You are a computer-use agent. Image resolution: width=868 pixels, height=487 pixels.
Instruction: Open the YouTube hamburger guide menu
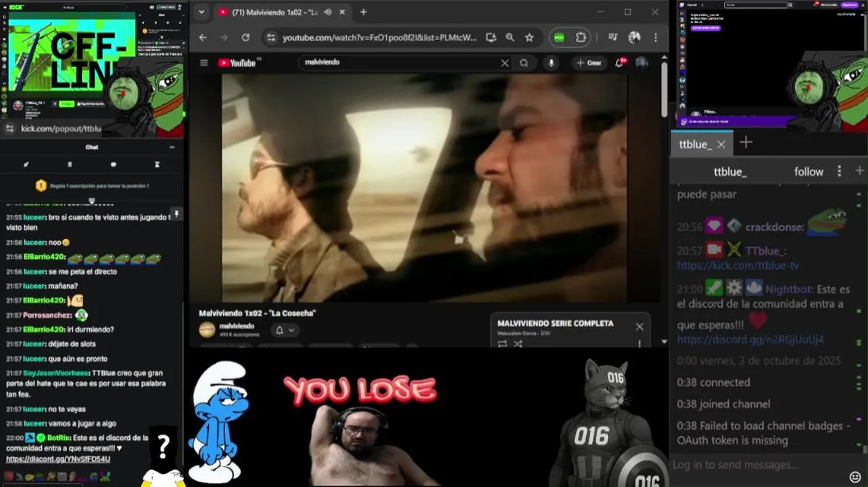tap(203, 63)
